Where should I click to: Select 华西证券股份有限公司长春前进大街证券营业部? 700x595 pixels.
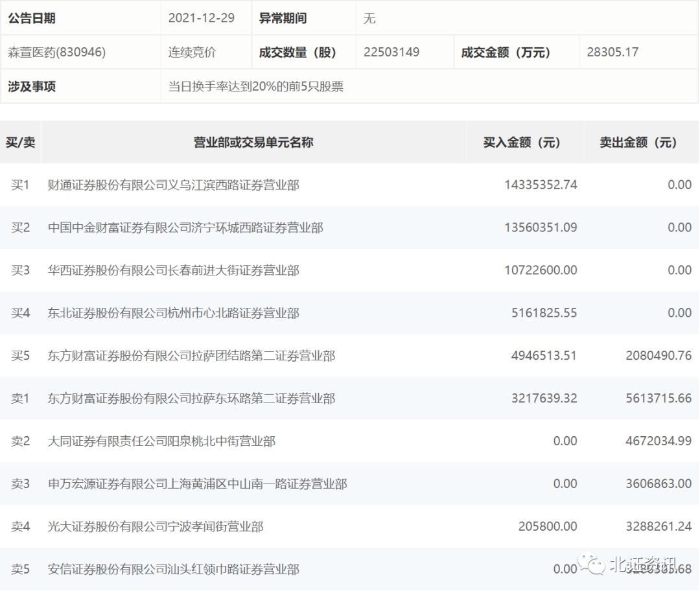point(174,270)
